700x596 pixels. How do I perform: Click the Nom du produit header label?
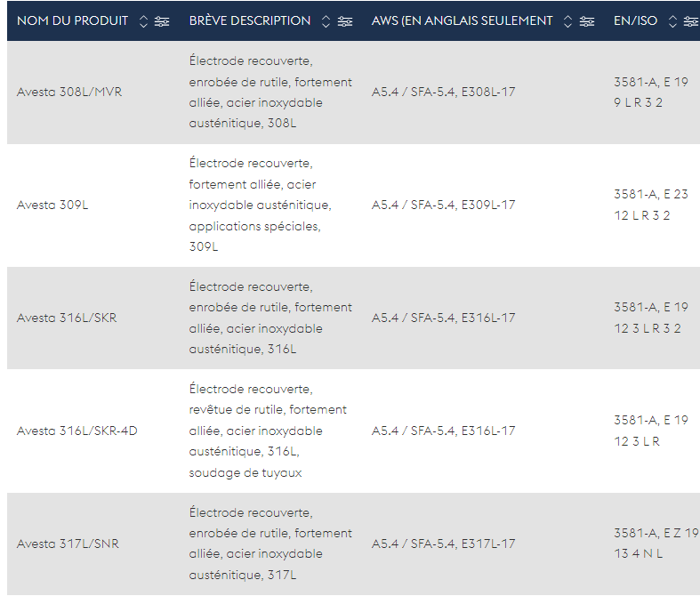(72, 21)
